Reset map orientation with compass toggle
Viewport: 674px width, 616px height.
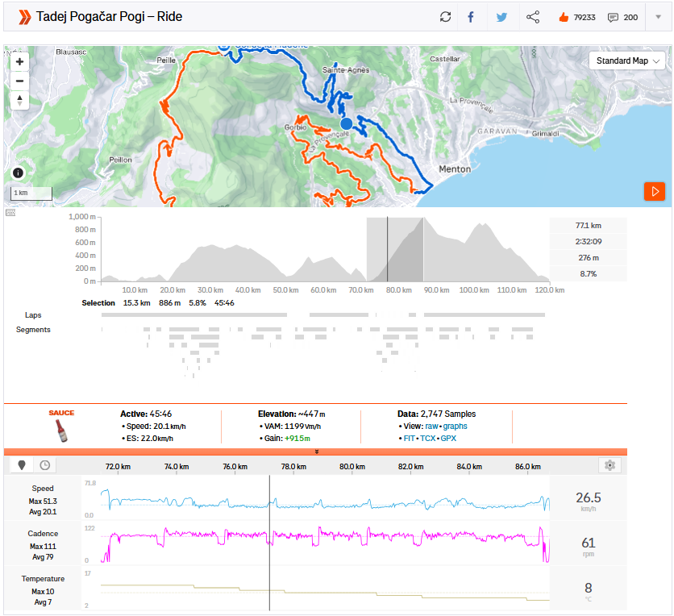pos(19,100)
